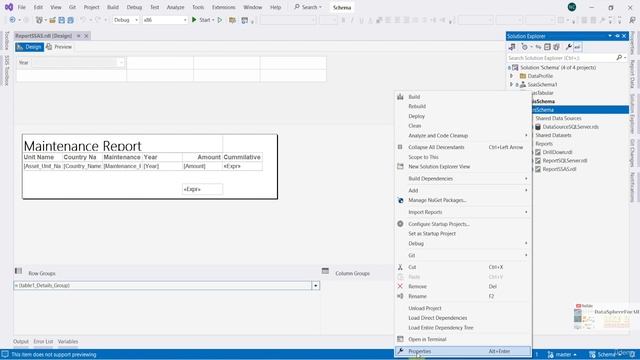Click Start Without Debugging outline arrow
The image size is (640, 360).
click(220, 20)
